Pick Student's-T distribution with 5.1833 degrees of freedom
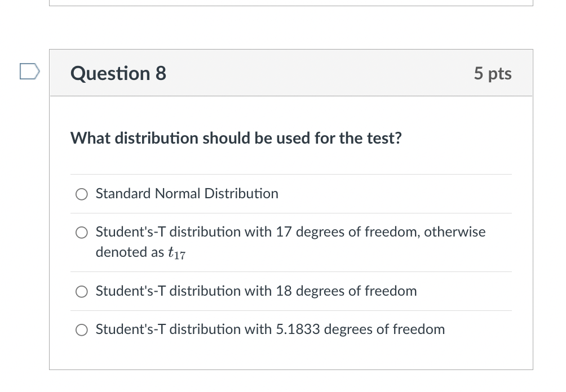Screen dimensions: 566x392 point(82,329)
